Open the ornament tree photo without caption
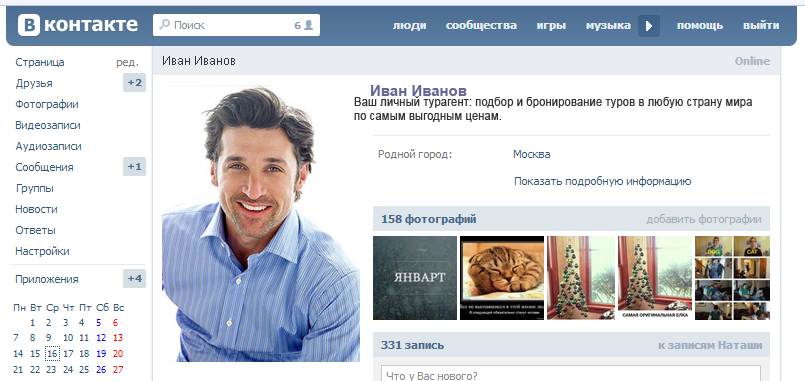The width and height of the screenshot is (805, 381). [581, 278]
